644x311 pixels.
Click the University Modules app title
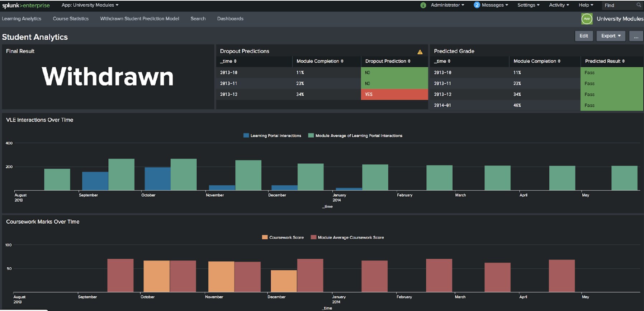coord(620,19)
